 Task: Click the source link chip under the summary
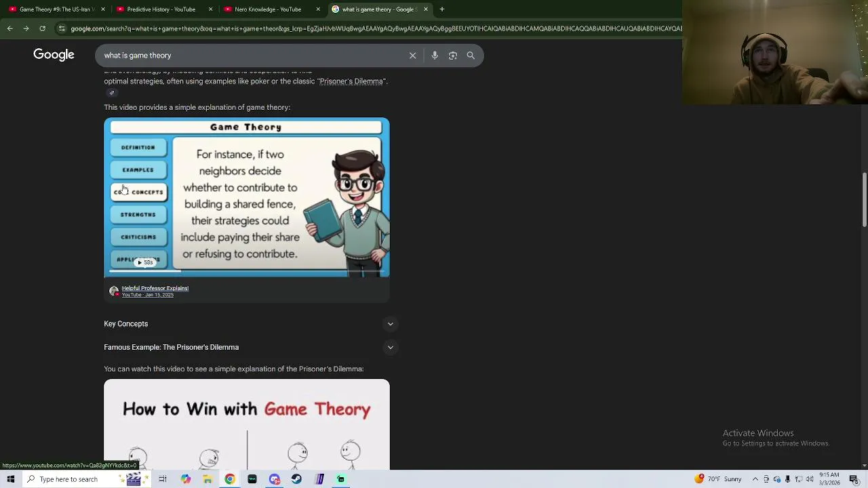(112, 93)
